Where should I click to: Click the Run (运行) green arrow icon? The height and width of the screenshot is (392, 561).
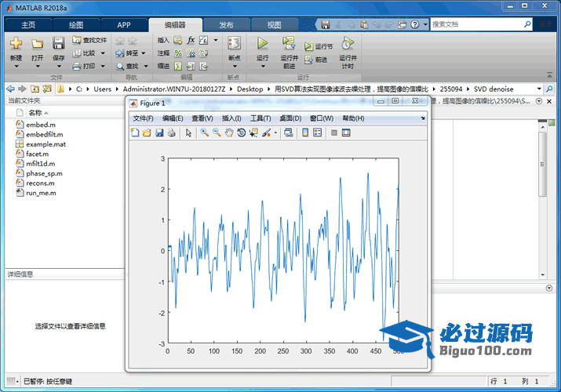(262, 43)
